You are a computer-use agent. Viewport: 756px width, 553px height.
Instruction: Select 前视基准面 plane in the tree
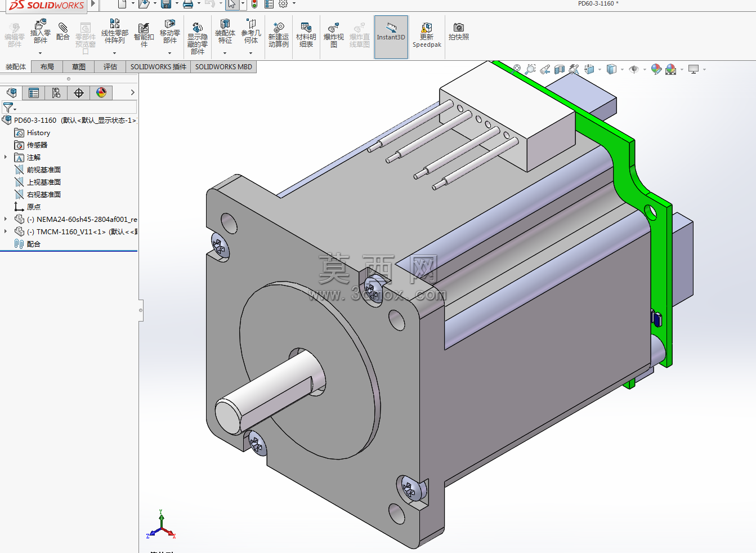point(43,170)
